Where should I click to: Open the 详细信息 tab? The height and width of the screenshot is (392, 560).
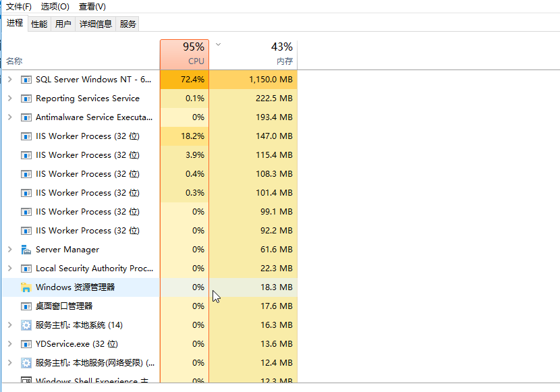[x=96, y=24]
